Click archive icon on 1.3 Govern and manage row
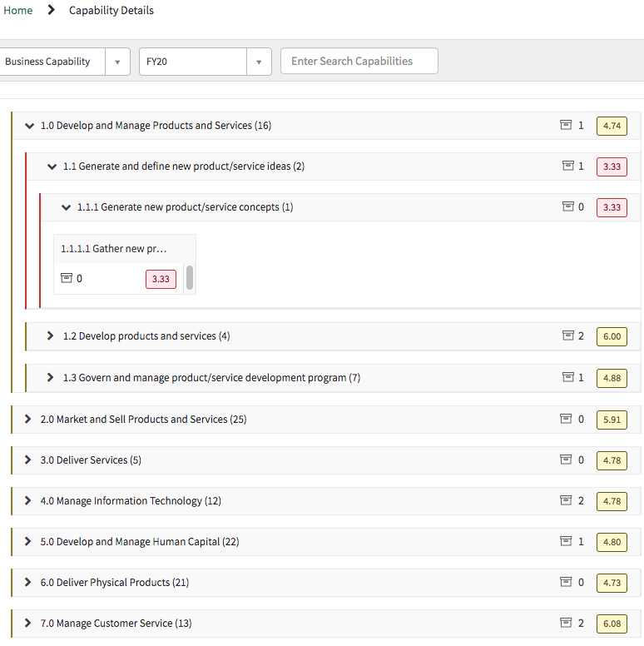This screenshot has width=644, height=646. [x=567, y=377]
